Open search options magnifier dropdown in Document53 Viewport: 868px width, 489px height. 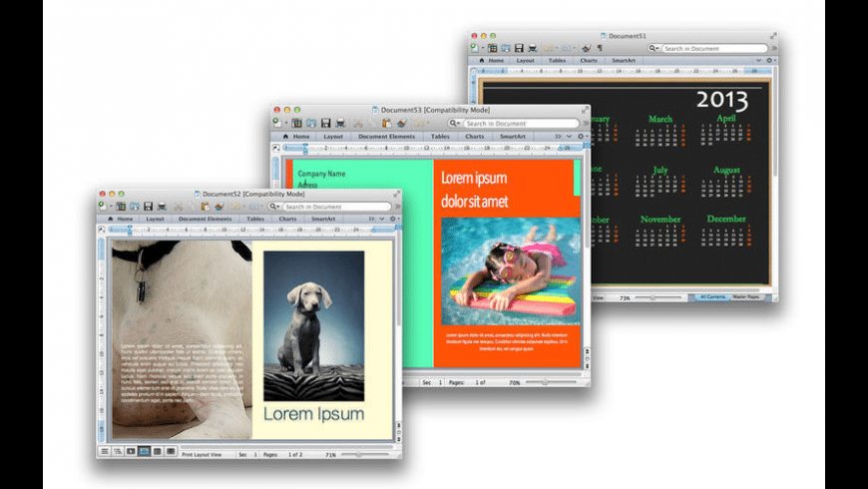(x=455, y=123)
